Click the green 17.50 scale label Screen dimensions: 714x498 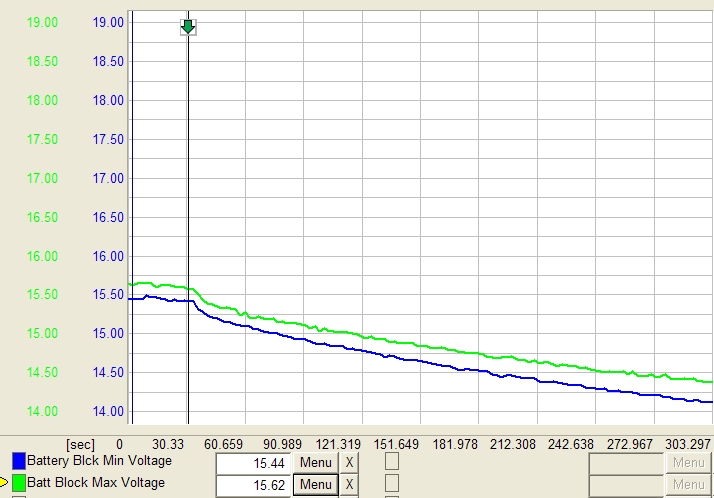point(42,139)
